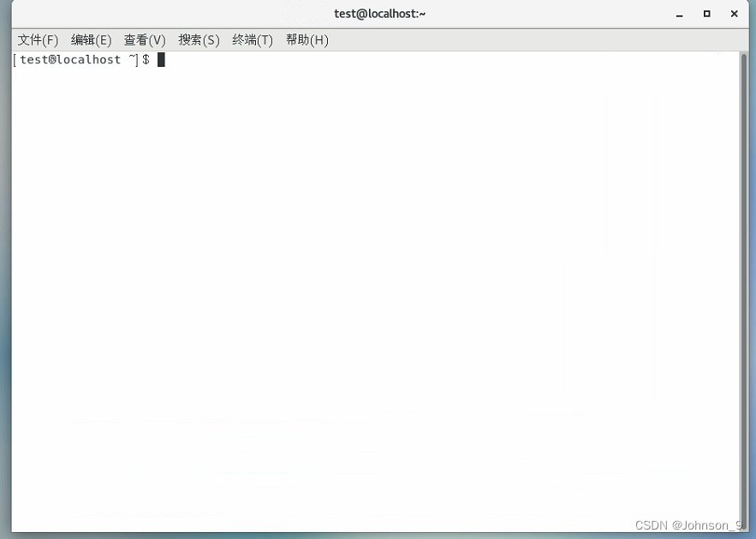Click the blinking block cursor
The width and height of the screenshot is (756, 539).
tap(161, 59)
